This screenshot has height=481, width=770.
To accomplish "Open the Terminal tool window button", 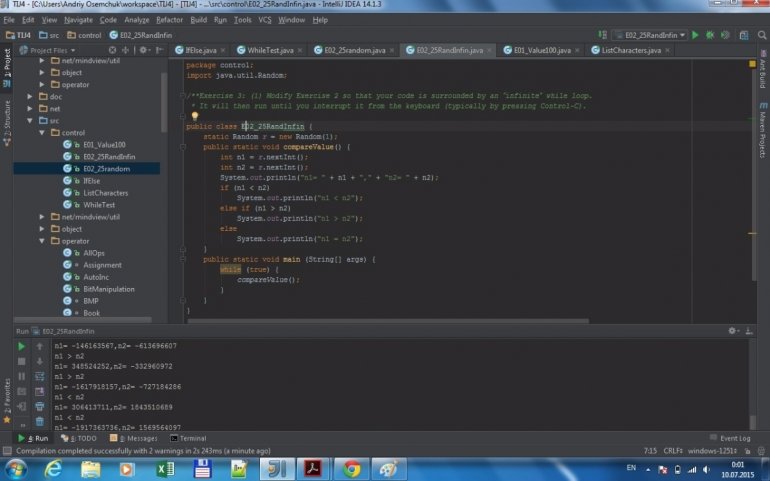I will pos(188,438).
